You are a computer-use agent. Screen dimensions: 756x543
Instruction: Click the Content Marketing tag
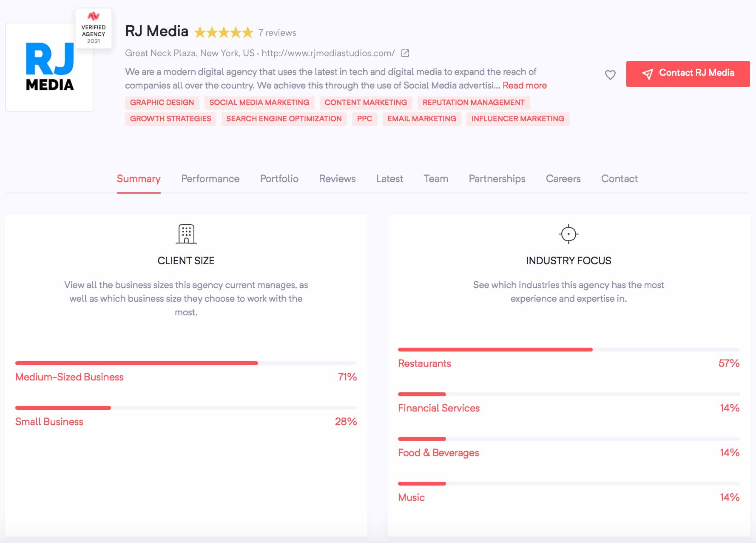tap(366, 103)
